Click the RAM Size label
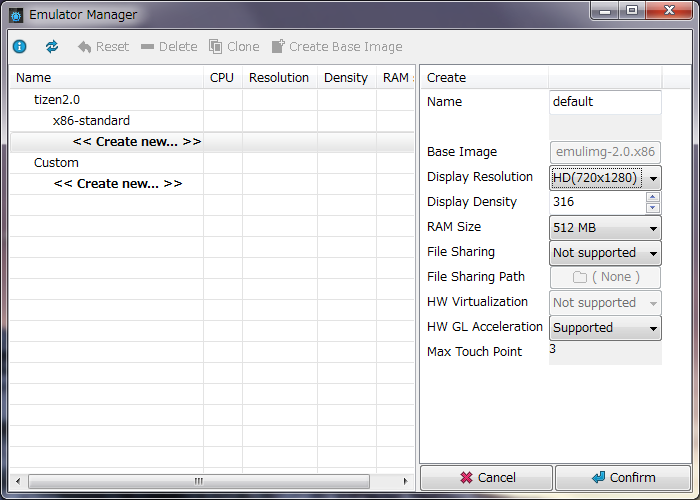 pos(454,227)
